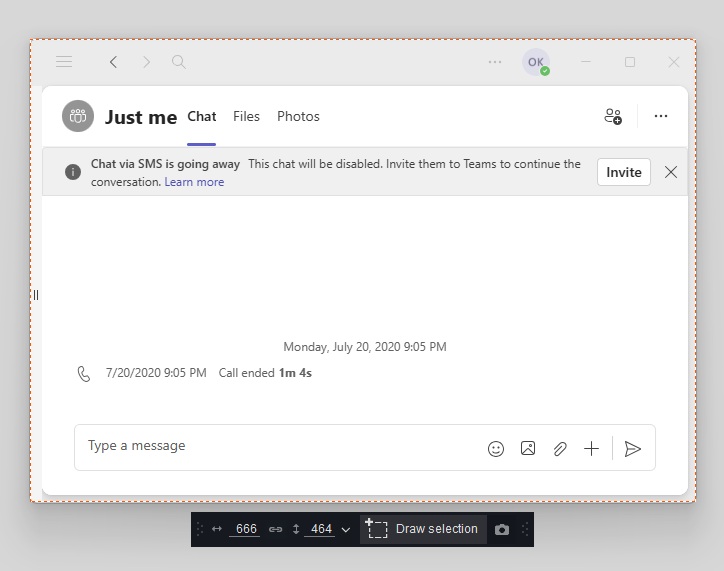Image resolution: width=724 pixels, height=571 pixels.
Task: Click the left toolbar grip dots
Action: pos(200,529)
